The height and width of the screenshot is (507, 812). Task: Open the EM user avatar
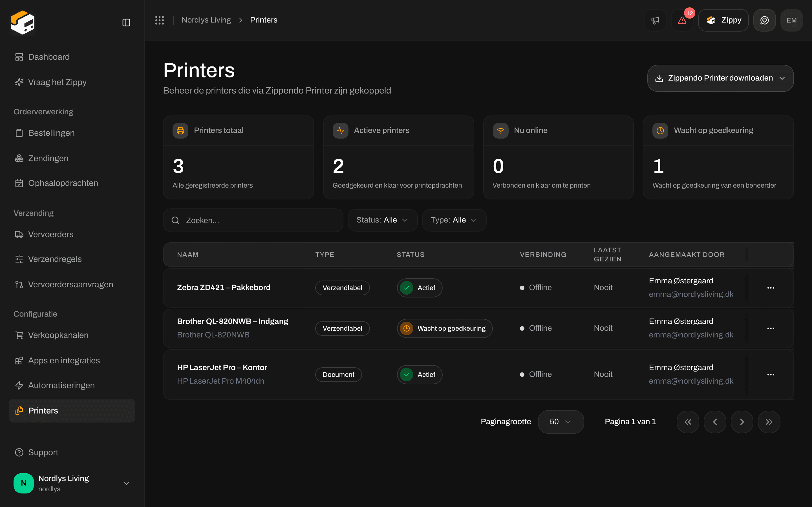[791, 20]
